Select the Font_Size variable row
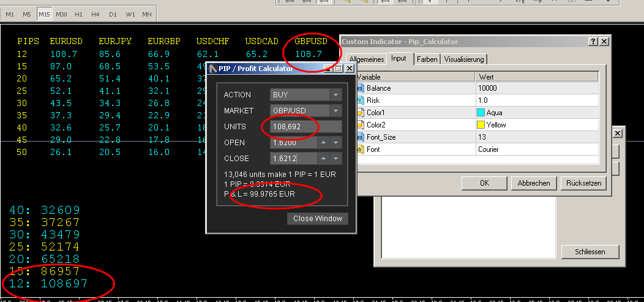Image resolution: width=644 pixels, height=302 pixels. point(477,137)
